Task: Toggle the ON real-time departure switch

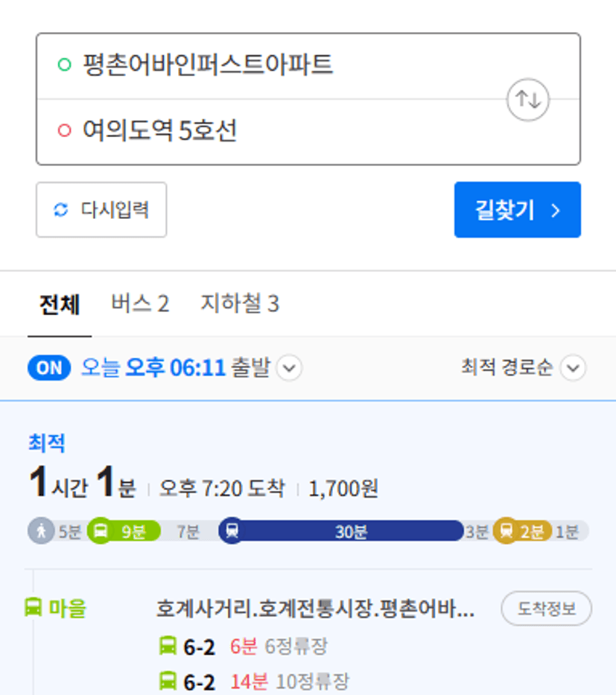Action: click(x=49, y=367)
